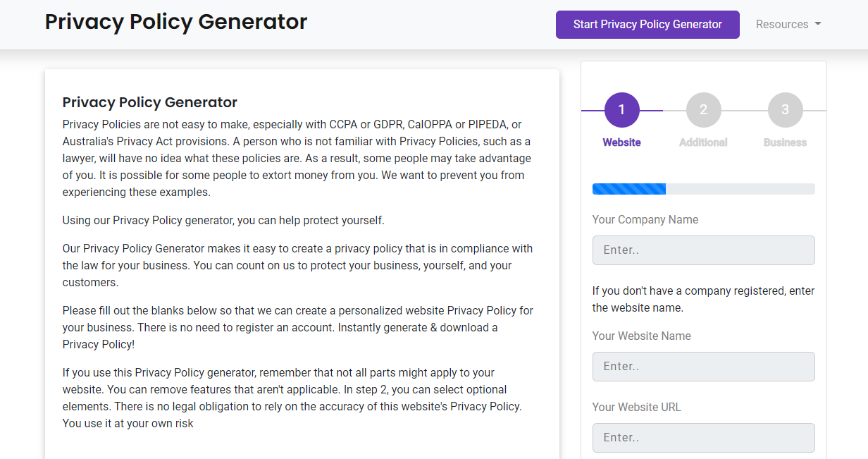Click the step 3 circle indicator

click(785, 110)
